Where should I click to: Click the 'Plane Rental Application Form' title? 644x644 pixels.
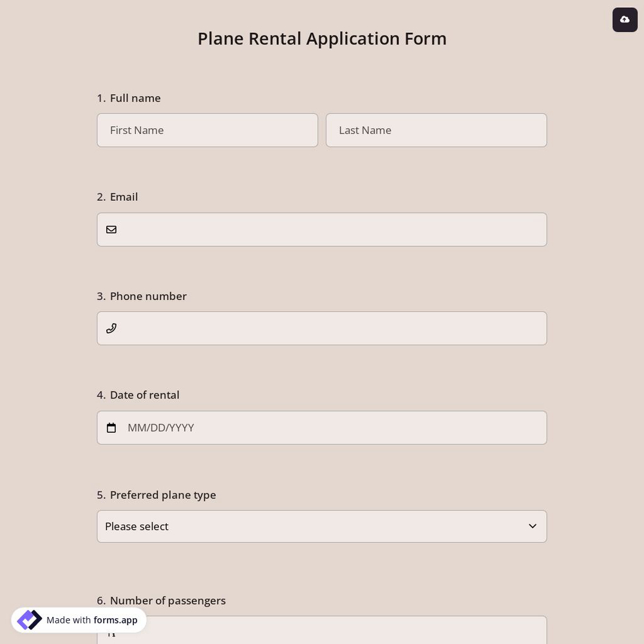(x=321, y=38)
